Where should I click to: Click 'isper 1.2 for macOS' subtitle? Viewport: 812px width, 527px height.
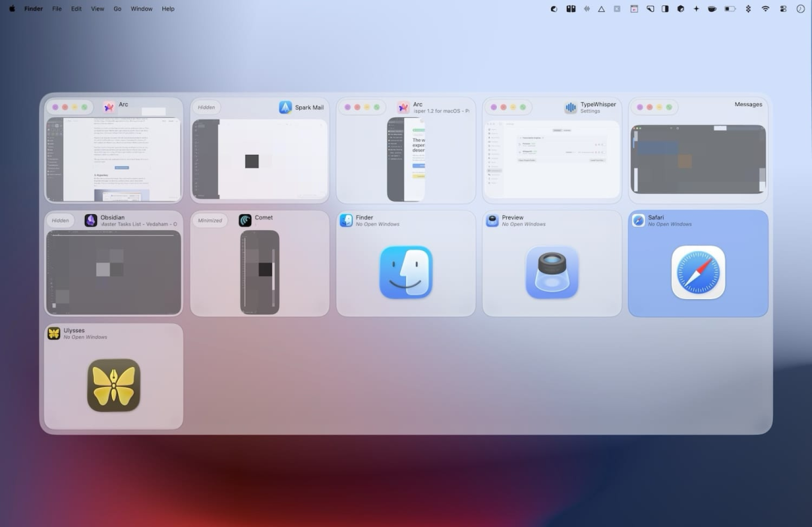pos(441,111)
